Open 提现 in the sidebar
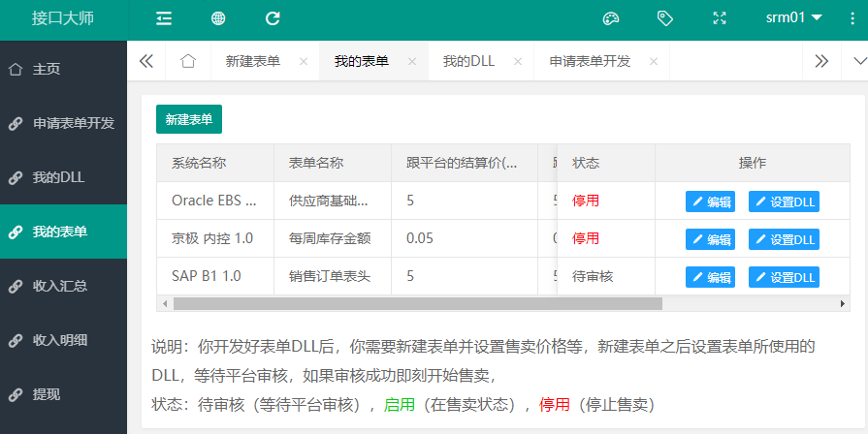Screen dimensions: 868x434 47,394
